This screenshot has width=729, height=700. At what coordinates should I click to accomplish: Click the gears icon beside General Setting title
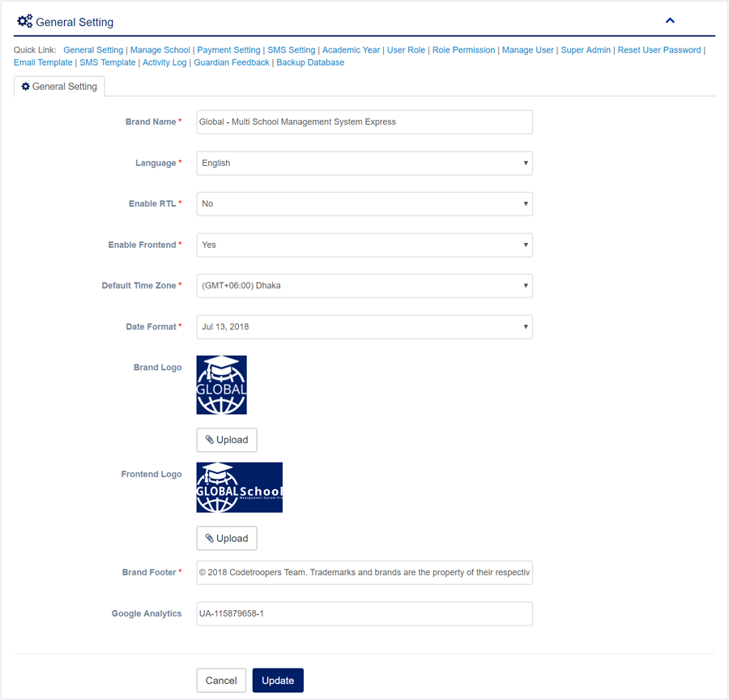tap(24, 21)
